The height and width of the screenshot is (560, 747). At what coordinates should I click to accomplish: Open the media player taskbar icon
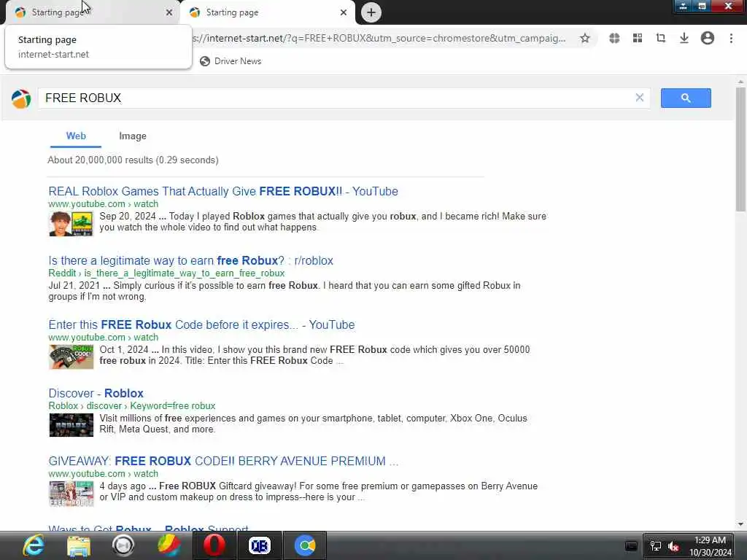[x=123, y=545]
